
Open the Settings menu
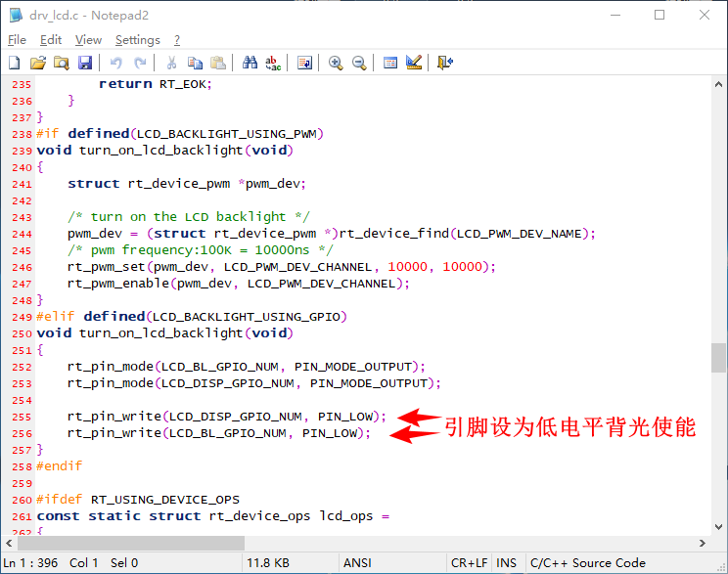[x=137, y=40]
